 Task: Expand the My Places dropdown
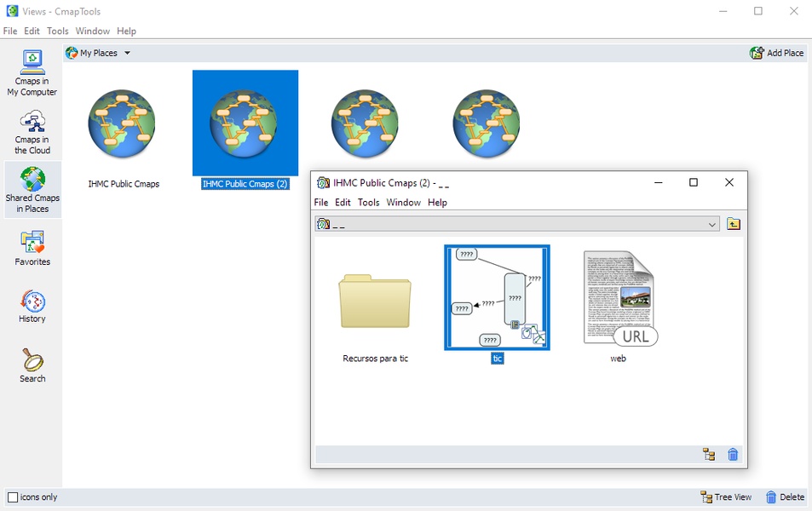pyautogui.click(x=127, y=53)
